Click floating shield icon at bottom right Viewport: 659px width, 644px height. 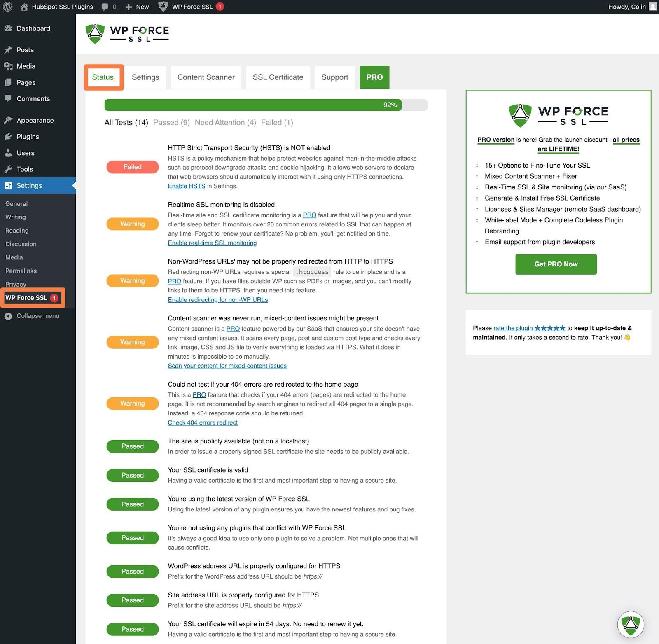631,625
